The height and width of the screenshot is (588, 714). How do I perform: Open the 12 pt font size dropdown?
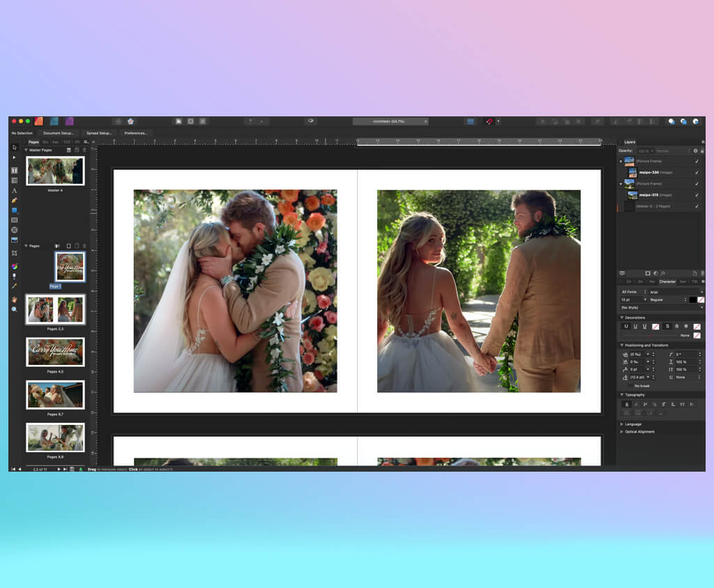coord(633,300)
